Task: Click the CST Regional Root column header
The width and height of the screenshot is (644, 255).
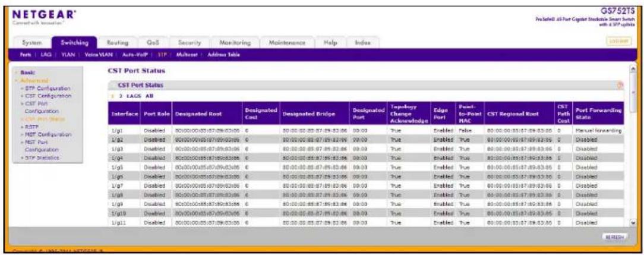Action: click(519, 114)
